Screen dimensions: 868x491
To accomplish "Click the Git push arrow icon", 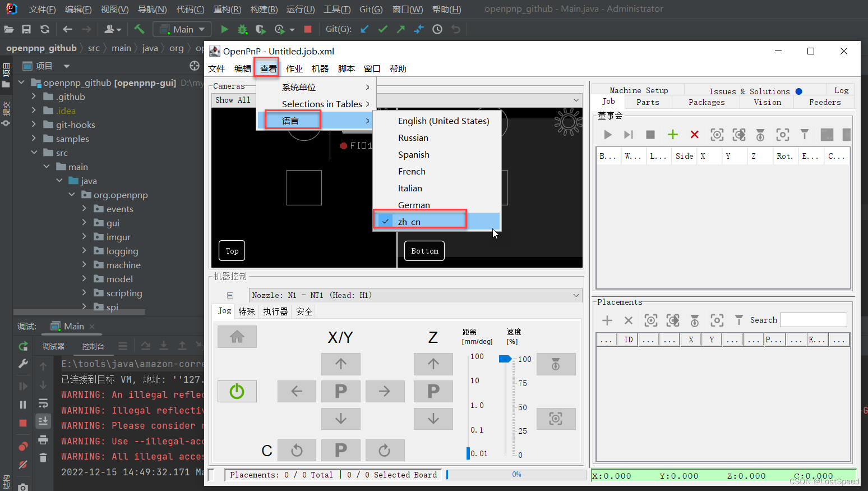I will pos(400,29).
